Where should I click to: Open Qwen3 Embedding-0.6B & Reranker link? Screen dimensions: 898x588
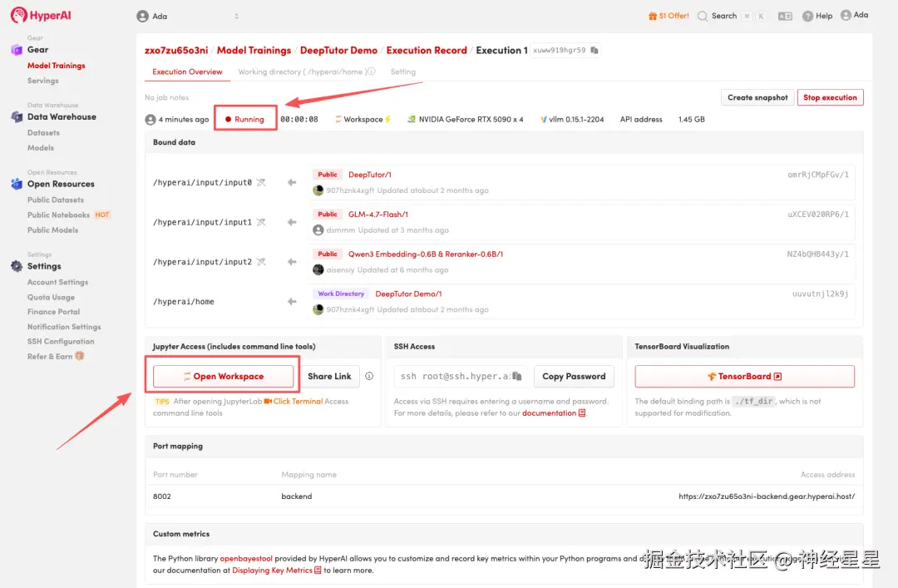tap(426, 254)
